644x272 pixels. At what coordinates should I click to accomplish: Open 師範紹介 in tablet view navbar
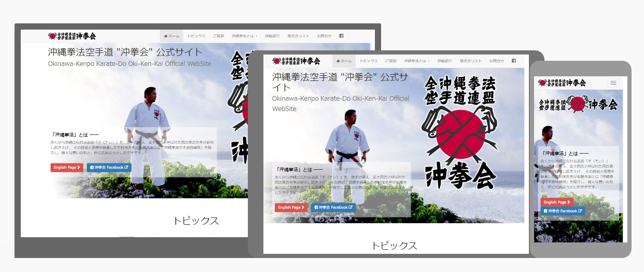445,61
